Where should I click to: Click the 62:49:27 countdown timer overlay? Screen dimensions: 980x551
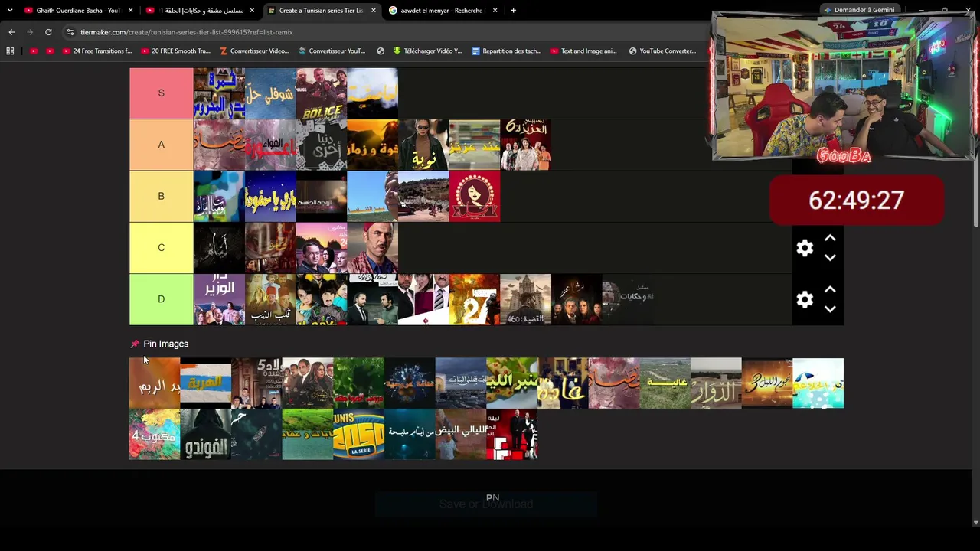pyautogui.click(x=857, y=200)
